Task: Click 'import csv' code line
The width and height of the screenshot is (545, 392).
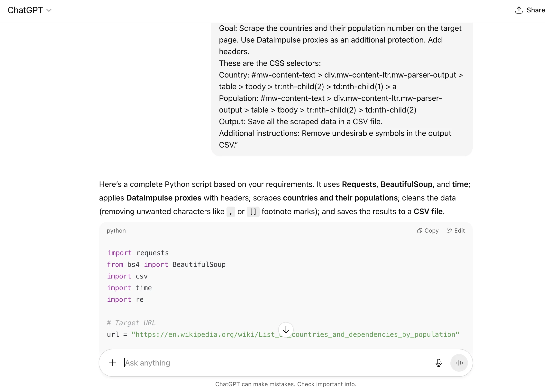Action: pos(127,276)
